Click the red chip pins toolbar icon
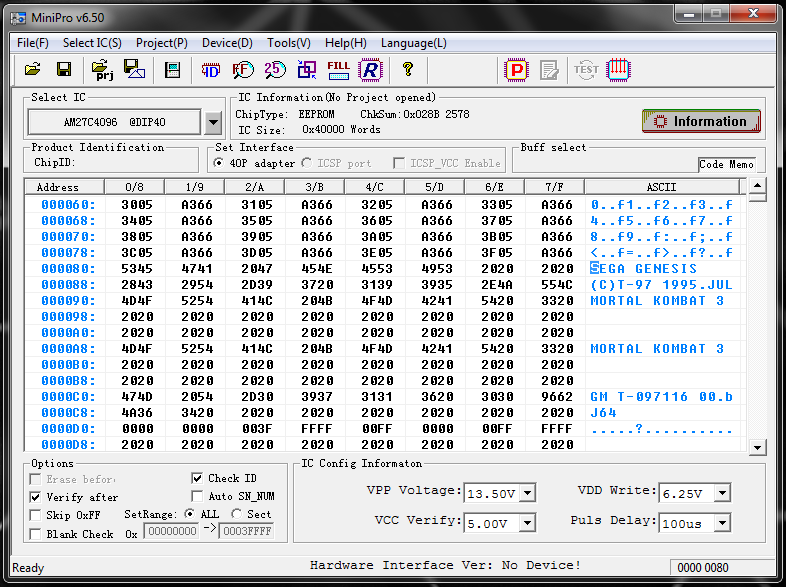Viewport: 786px width, 587px height. coord(618,70)
